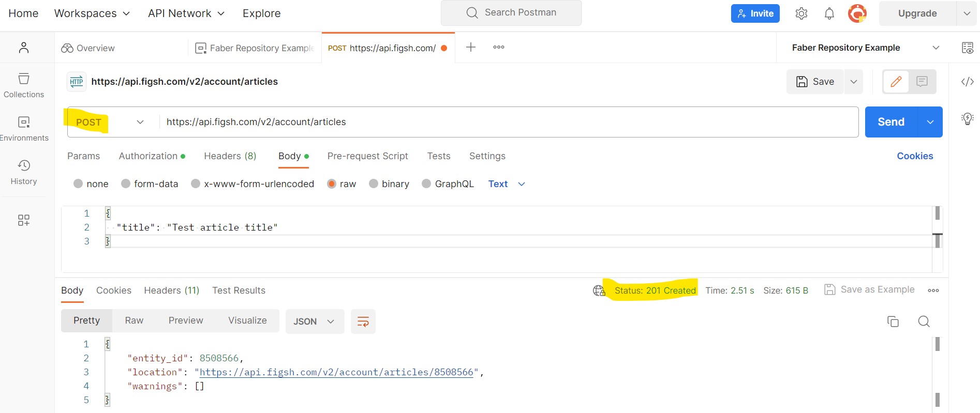The image size is (980, 413).
Task: Open the API Network menu
Action: pyautogui.click(x=186, y=13)
